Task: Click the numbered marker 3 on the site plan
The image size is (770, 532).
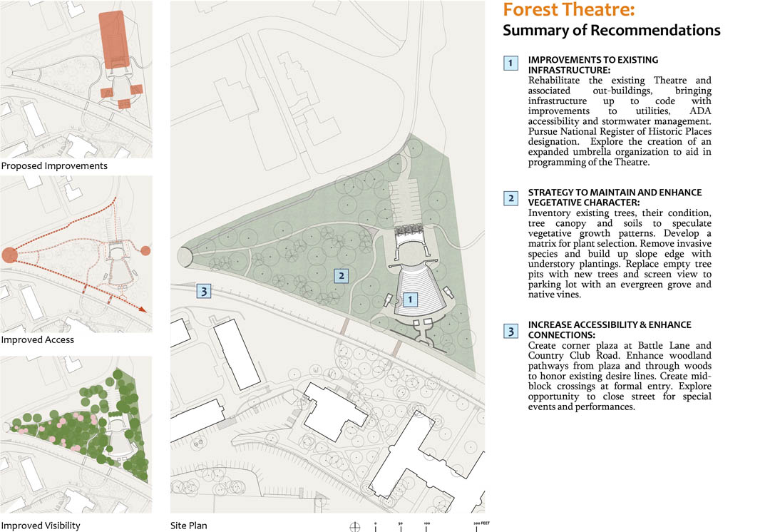Action: tap(204, 291)
